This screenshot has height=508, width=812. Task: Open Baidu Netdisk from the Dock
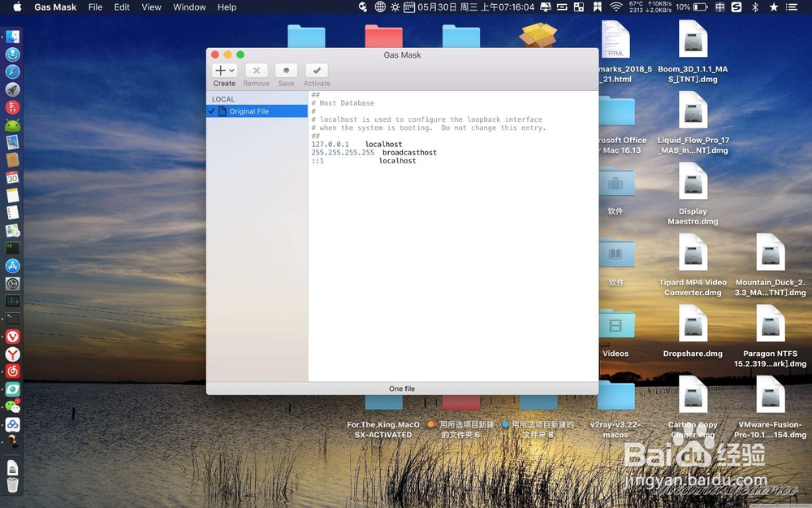tap(12, 424)
